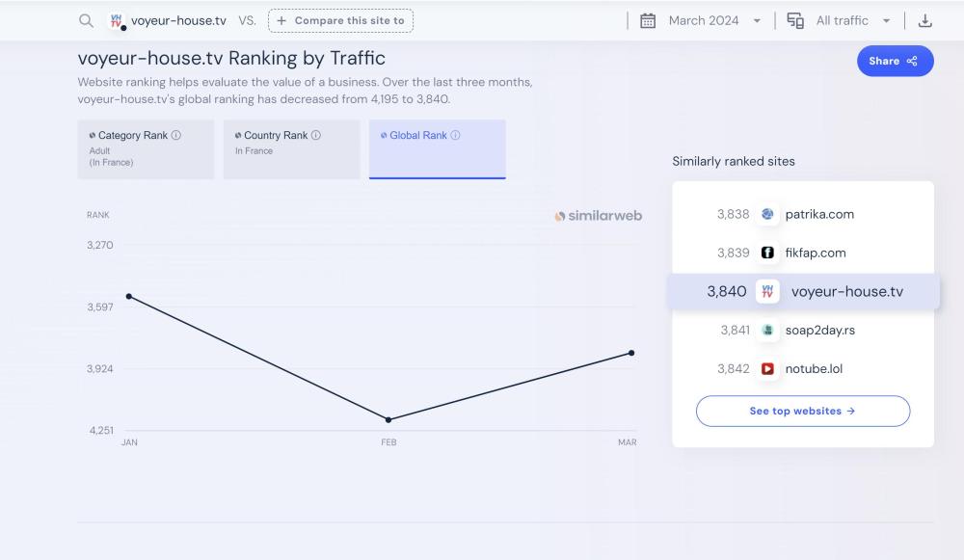Click the search magnifier icon

click(86, 21)
